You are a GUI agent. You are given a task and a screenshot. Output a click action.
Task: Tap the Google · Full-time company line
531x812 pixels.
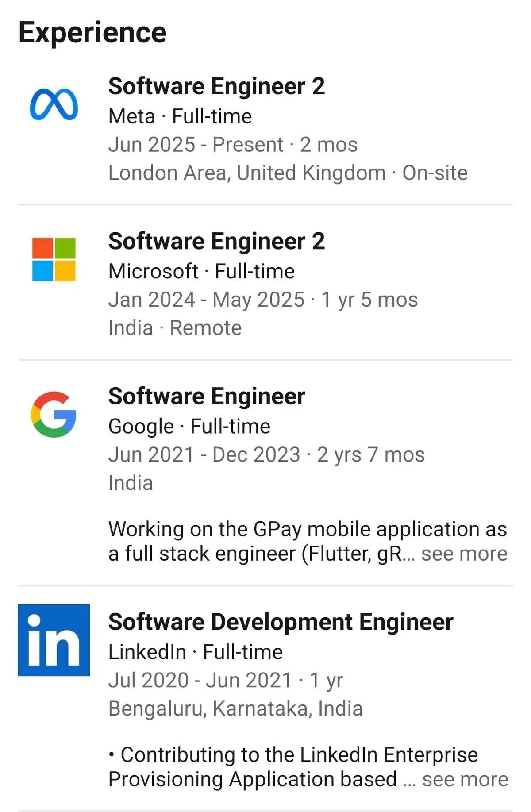tap(189, 426)
